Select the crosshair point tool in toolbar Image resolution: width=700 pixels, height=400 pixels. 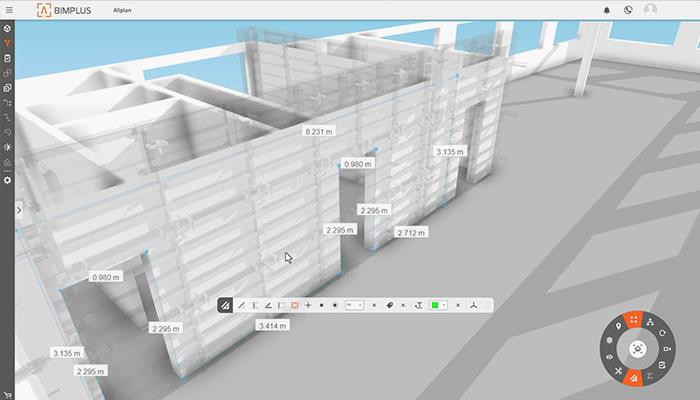point(308,304)
